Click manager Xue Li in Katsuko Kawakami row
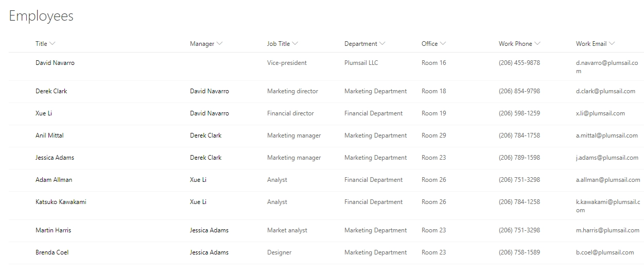Viewport: 644px width, 272px height. pyautogui.click(x=198, y=202)
